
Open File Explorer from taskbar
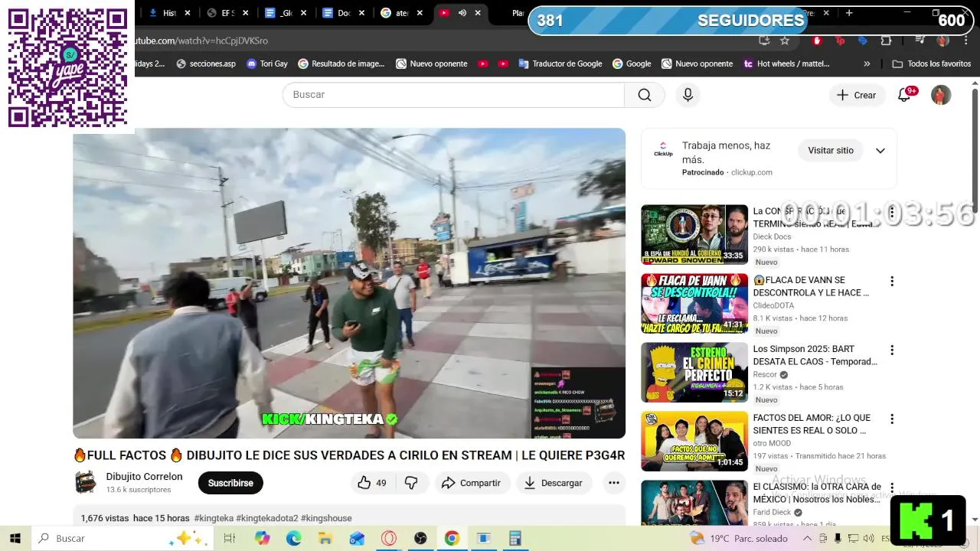coord(325,538)
